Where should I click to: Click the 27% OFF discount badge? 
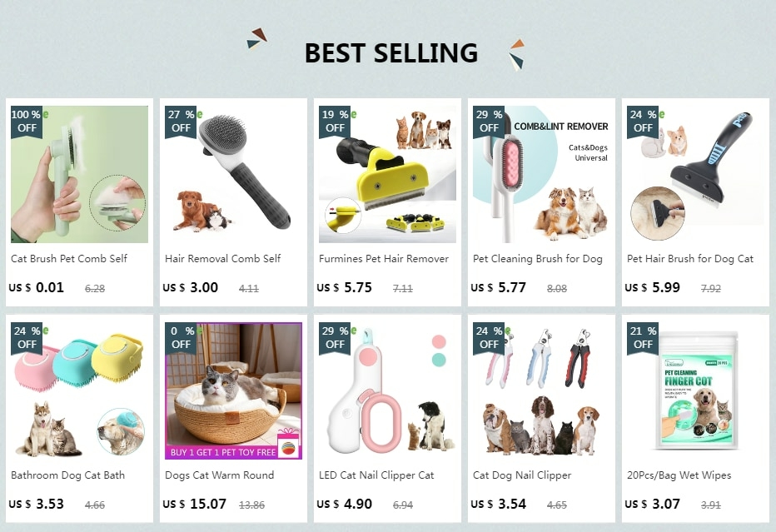[x=181, y=122]
